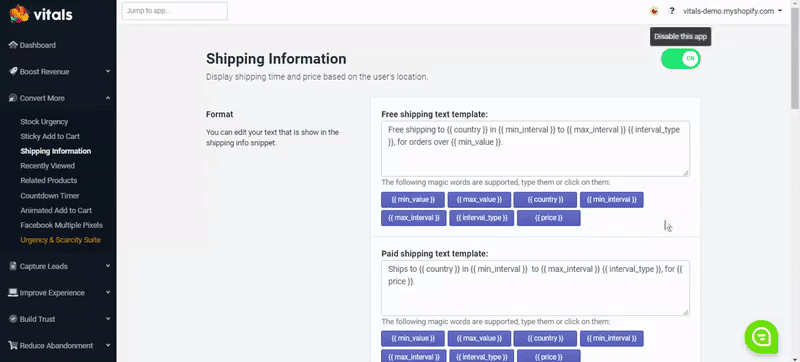
Task: Expand the Boost Revenue section chevron
Action: (108, 71)
